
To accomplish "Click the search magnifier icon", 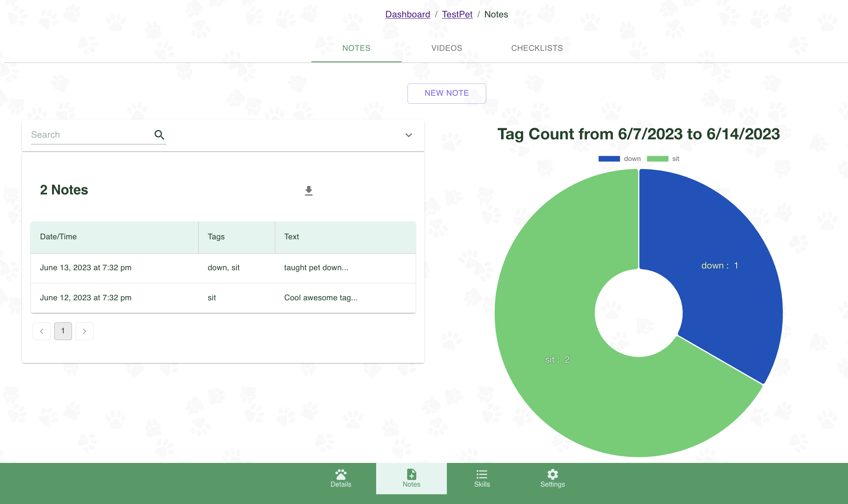I will [159, 135].
